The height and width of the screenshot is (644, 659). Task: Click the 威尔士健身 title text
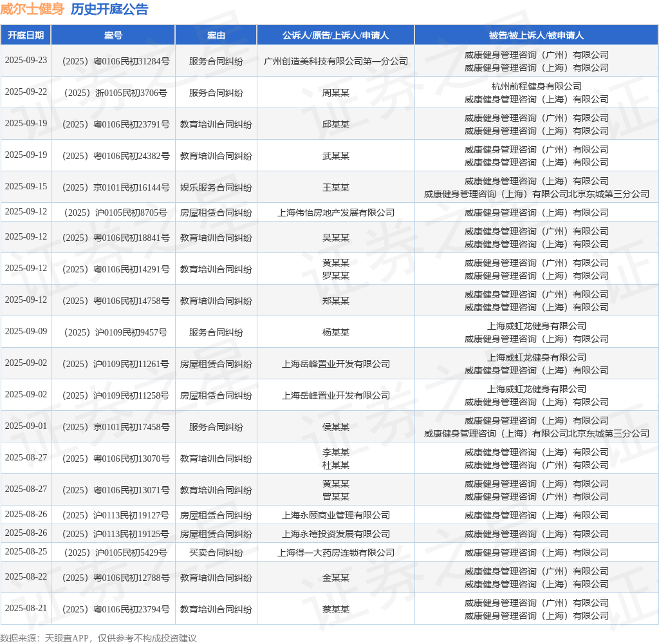coord(32,9)
